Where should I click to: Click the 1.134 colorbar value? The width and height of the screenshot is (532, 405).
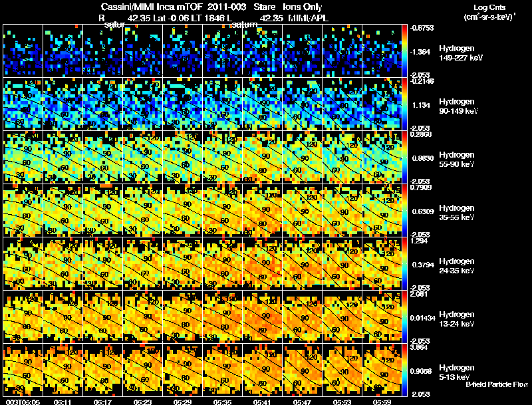coord(421,105)
